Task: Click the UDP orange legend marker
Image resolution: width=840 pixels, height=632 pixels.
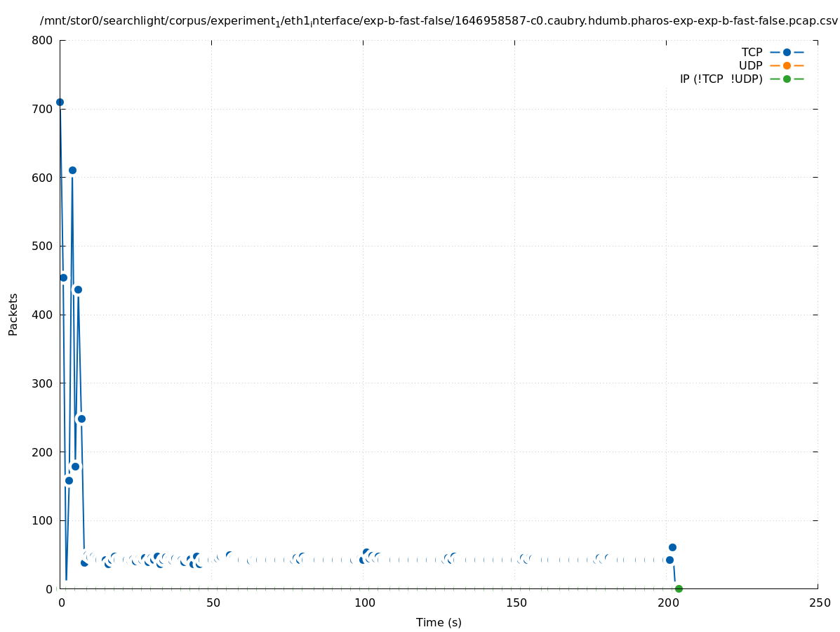Action: coord(787,66)
